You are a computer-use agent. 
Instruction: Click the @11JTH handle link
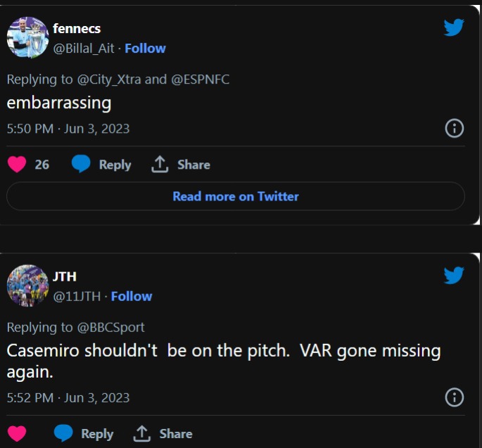click(77, 296)
